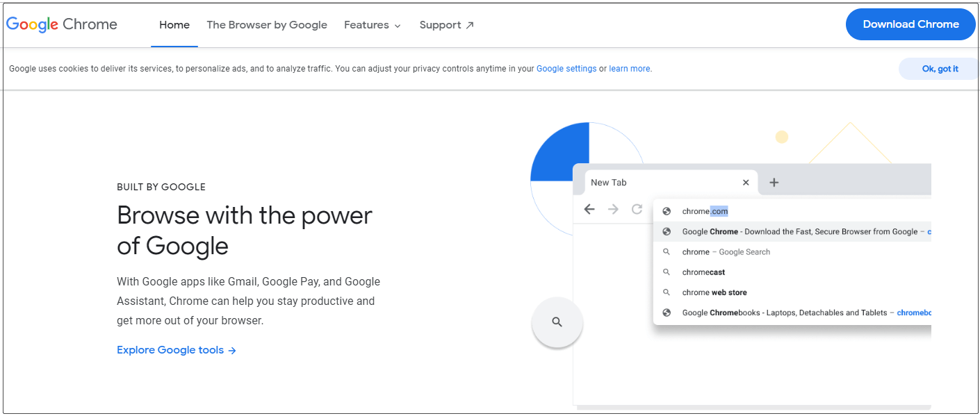Click the reload icon in illustration

click(637, 209)
